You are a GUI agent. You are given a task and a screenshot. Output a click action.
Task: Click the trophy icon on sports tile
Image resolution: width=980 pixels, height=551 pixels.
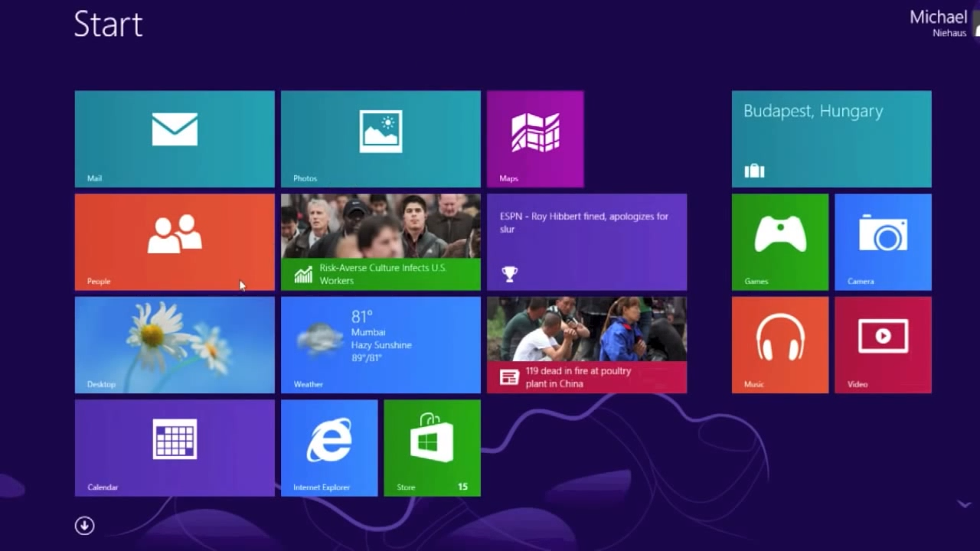(x=509, y=273)
